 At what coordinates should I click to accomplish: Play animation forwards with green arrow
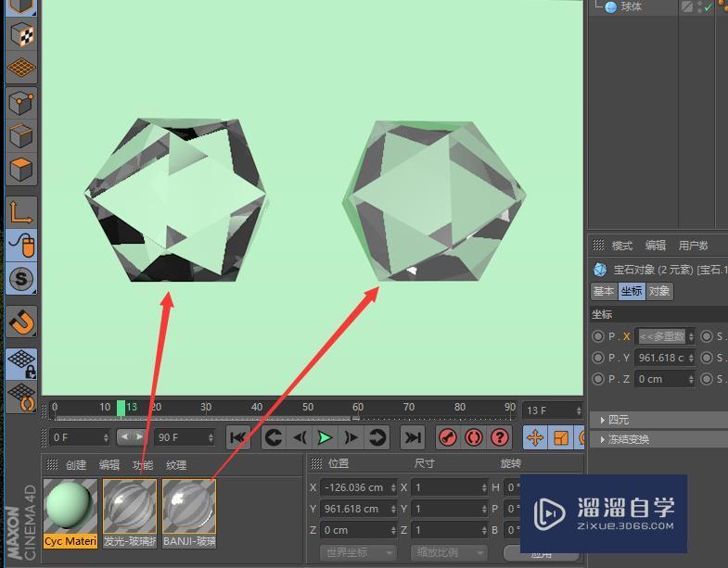tap(325, 437)
